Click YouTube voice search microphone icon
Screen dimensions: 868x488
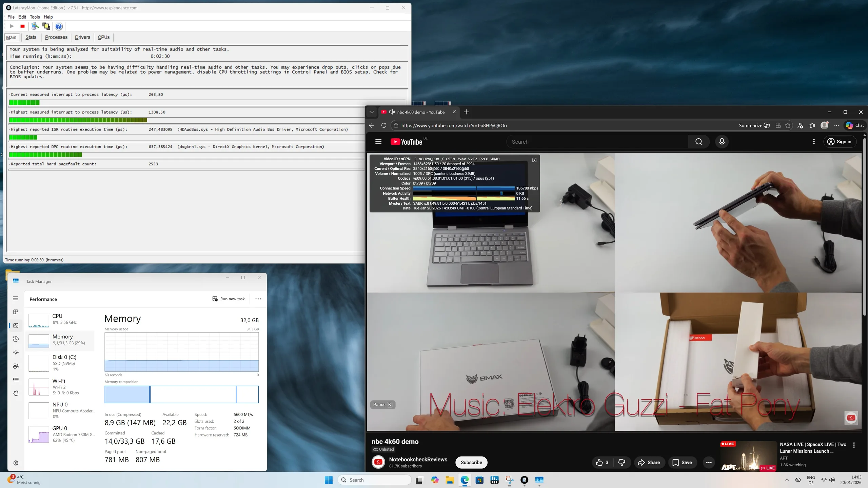click(722, 142)
